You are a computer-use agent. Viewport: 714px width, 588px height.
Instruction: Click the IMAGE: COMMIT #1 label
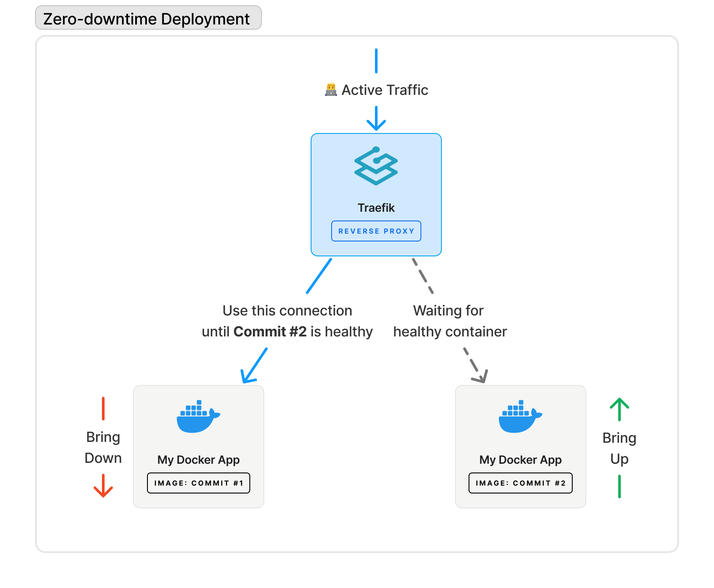point(198,483)
